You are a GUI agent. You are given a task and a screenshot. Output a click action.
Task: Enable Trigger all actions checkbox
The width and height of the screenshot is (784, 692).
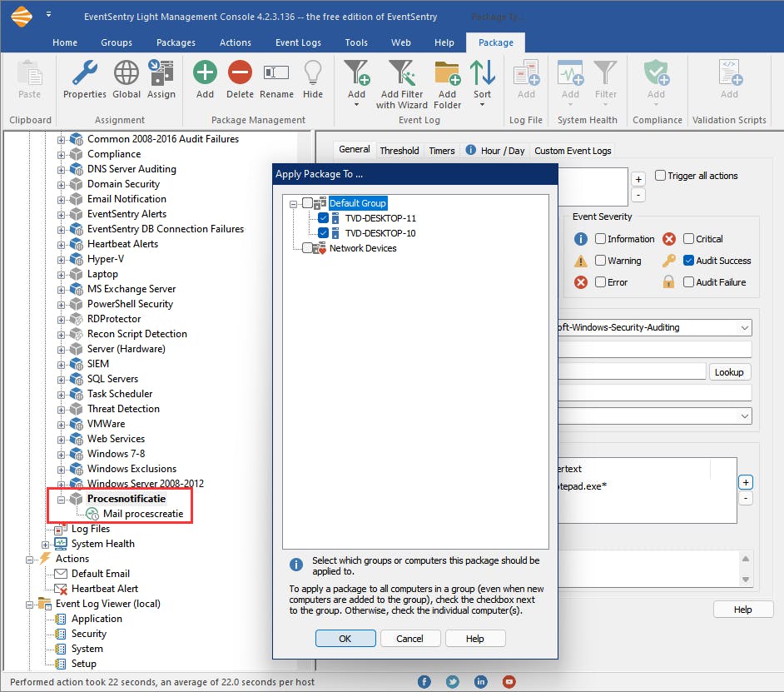click(660, 175)
